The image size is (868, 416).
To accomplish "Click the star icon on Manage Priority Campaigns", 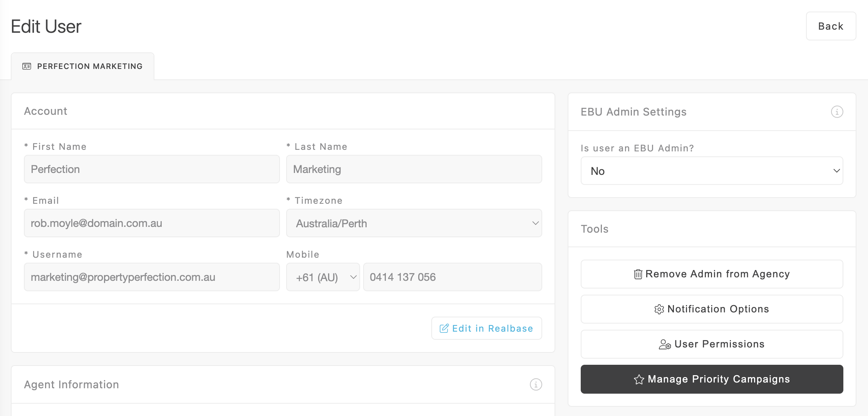I will (x=639, y=379).
